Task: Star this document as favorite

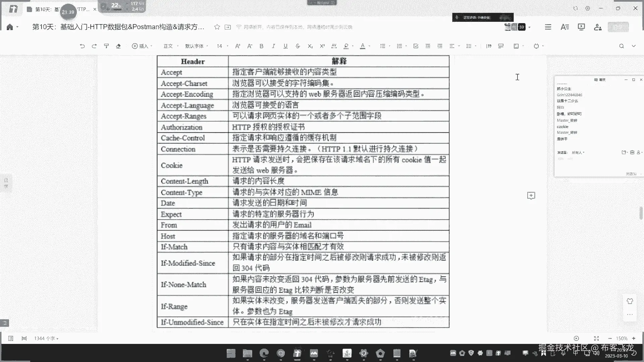Action: coord(217,27)
